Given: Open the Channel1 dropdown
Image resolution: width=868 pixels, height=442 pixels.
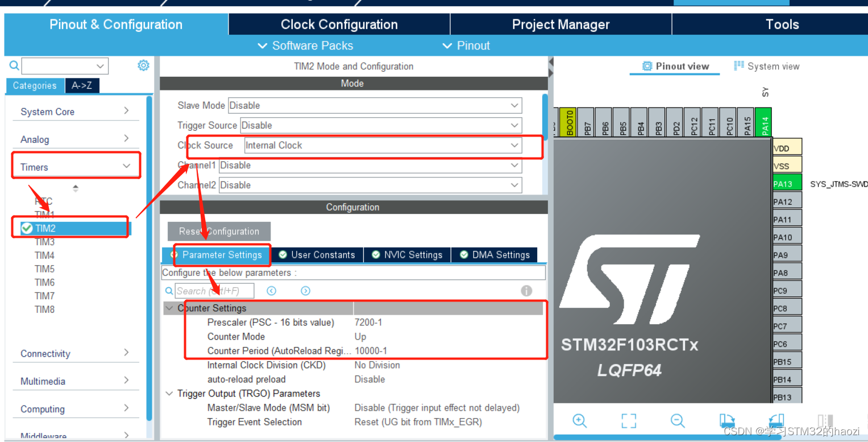Looking at the screenshot, I should (370, 165).
